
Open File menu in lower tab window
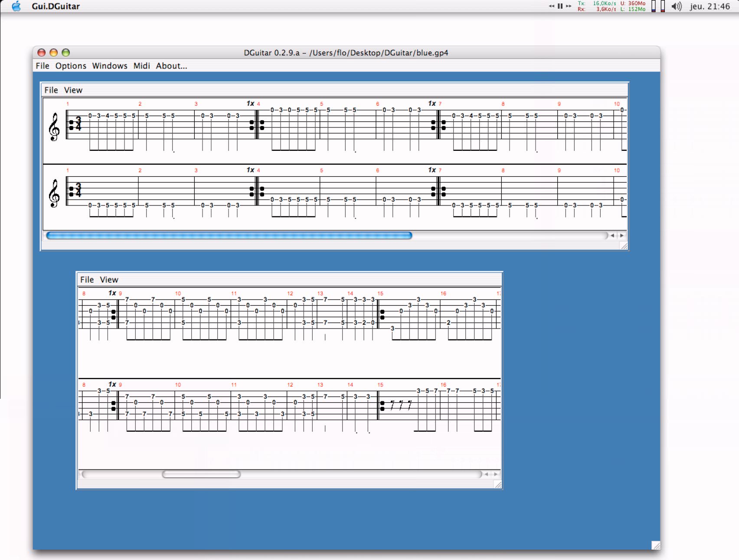coord(87,280)
